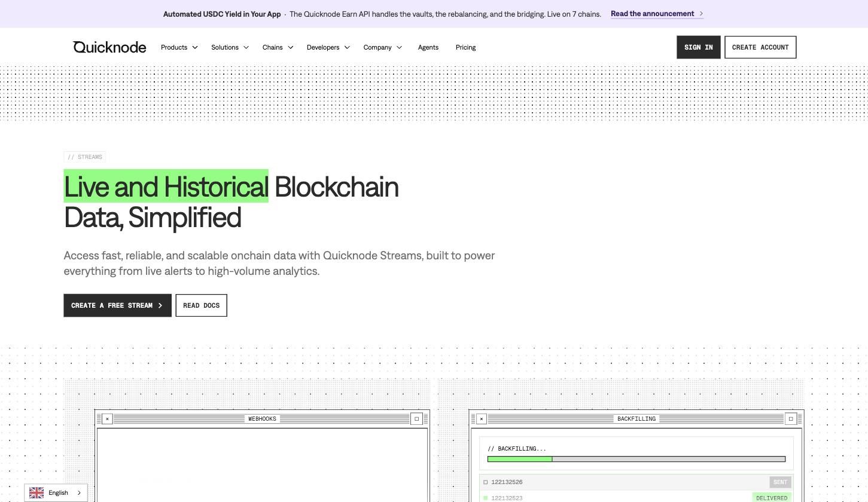Click the CREATE ACCOUNT button
868x502 pixels.
(760, 47)
